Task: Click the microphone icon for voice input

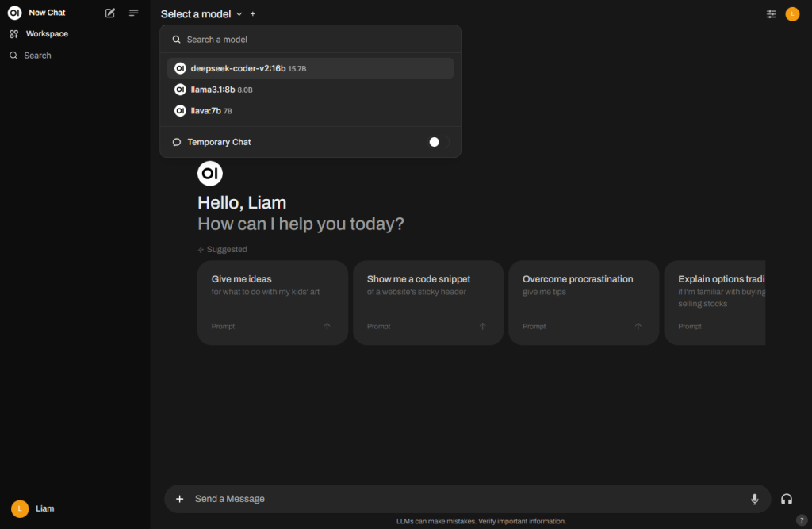Action: [754, 499]
